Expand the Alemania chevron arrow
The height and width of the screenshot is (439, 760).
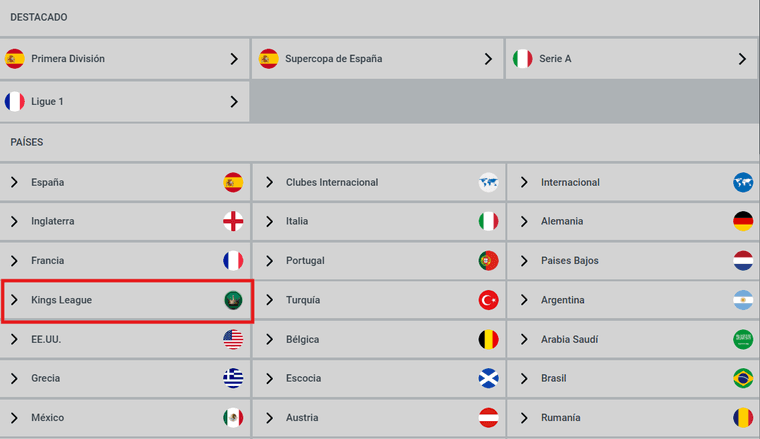(524, 221)
